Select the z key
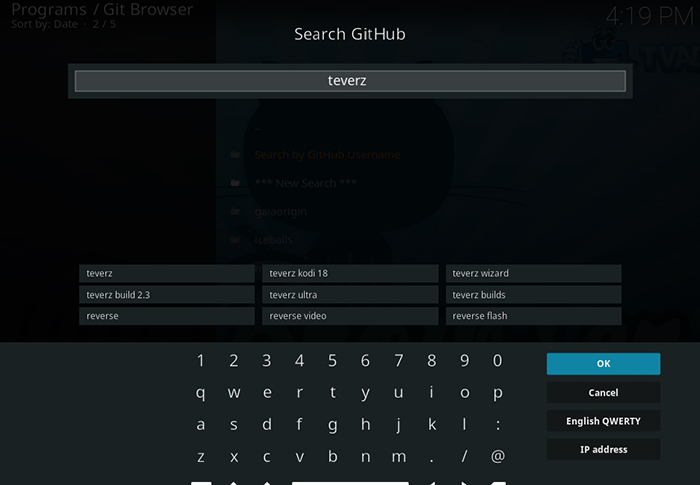The width and height of the screenshot is (700, 485). pyautogui.click(x=201, y=456)
